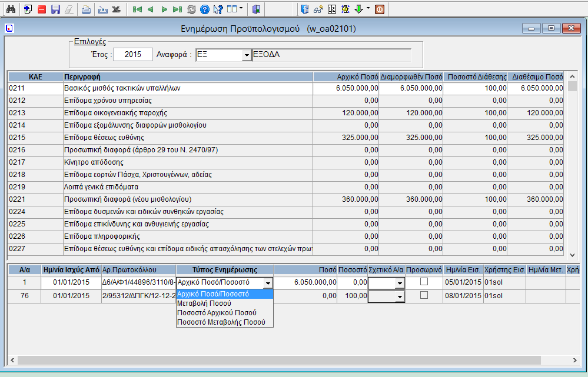This screenshot has height=377, width=588.
Task: Select row Βασικός μισθός τακτικών υπαλλήλων
Action: (285, 88)
